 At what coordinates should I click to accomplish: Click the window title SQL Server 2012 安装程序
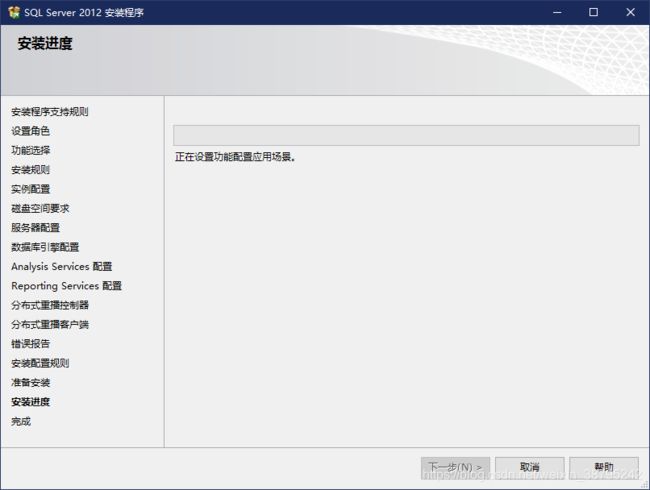(84, 12)
